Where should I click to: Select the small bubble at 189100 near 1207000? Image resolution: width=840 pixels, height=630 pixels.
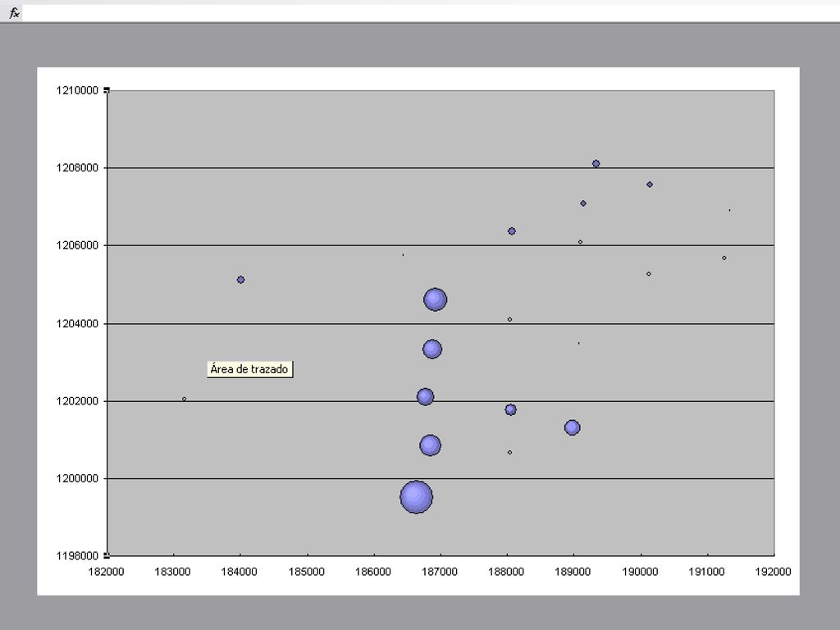coord(583,203)
